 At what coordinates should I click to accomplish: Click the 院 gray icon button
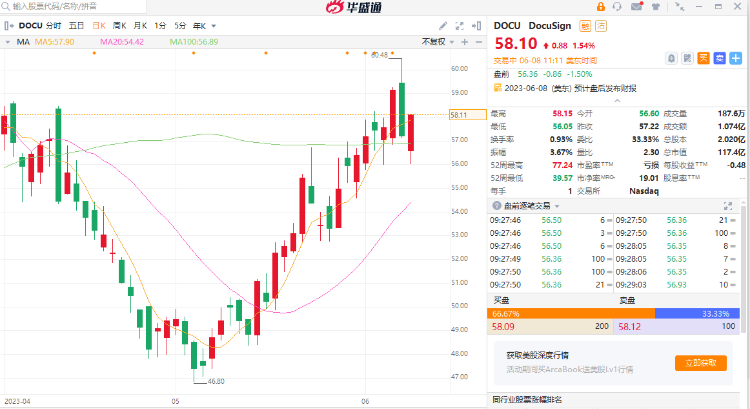[x=687, y=58]
